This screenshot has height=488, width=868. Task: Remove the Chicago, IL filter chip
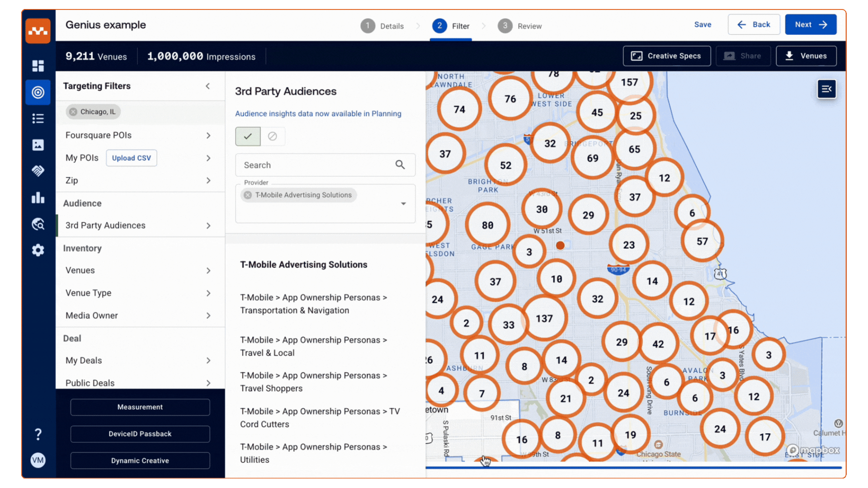point(73,112)
